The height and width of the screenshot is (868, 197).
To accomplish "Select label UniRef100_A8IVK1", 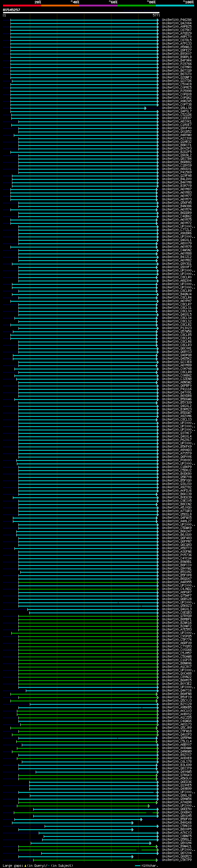I will (x=177, y=121).
